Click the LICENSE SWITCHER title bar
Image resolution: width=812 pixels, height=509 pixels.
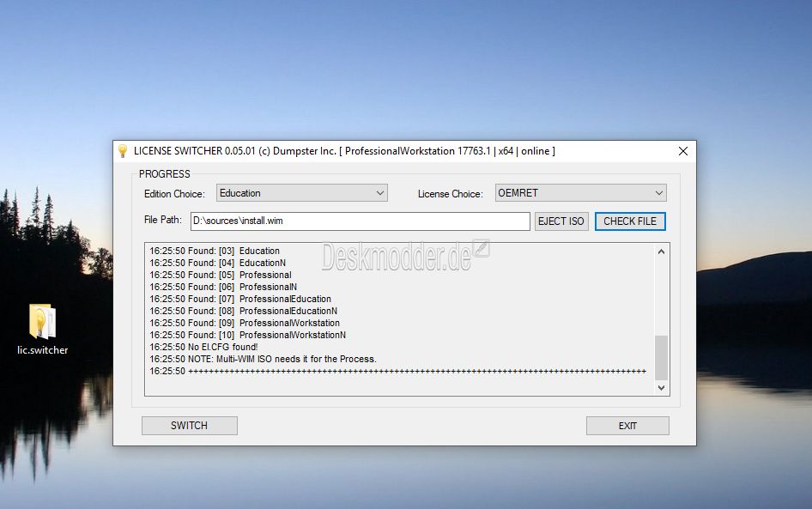(x=343, y=151)
